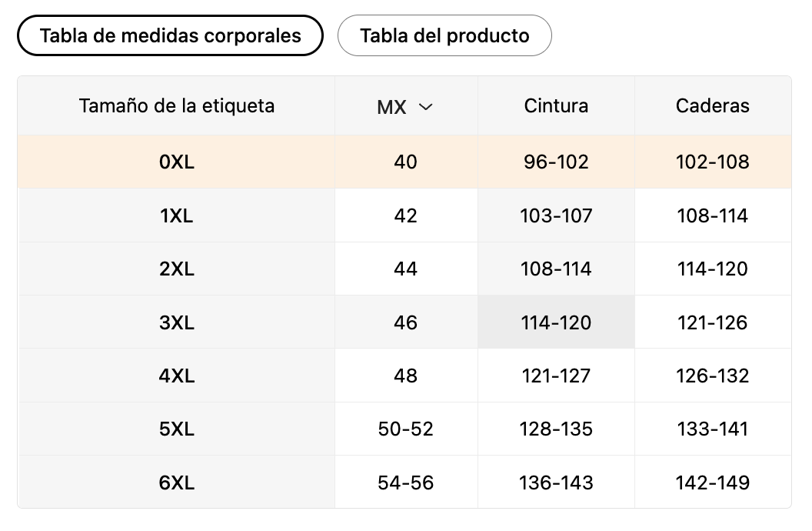
Task: Click the Cintura column header
Action: pos(556,106)
